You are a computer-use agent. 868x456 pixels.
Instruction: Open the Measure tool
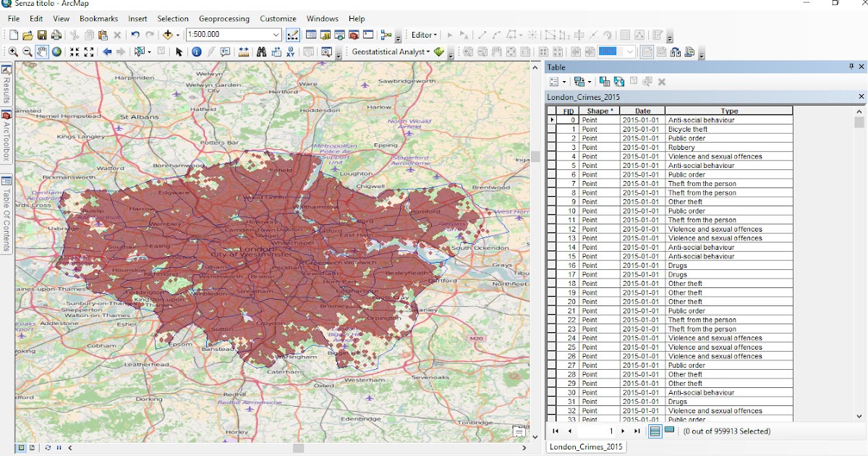242,51
